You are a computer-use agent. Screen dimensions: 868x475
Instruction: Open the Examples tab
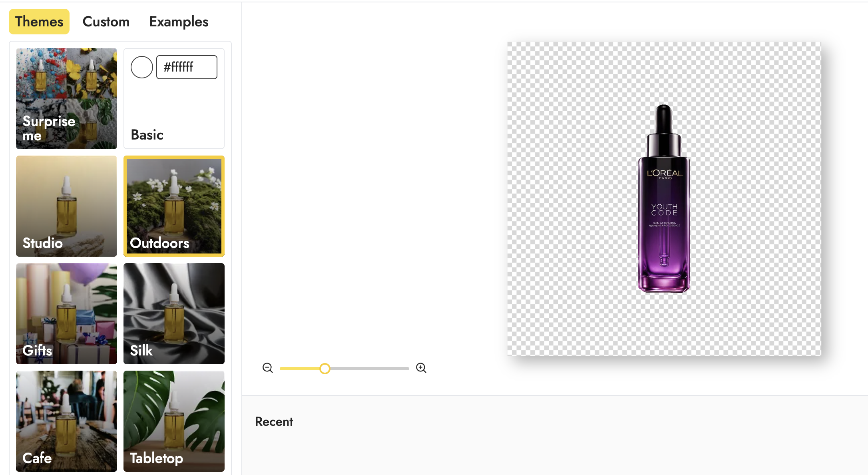coord(179,22)
